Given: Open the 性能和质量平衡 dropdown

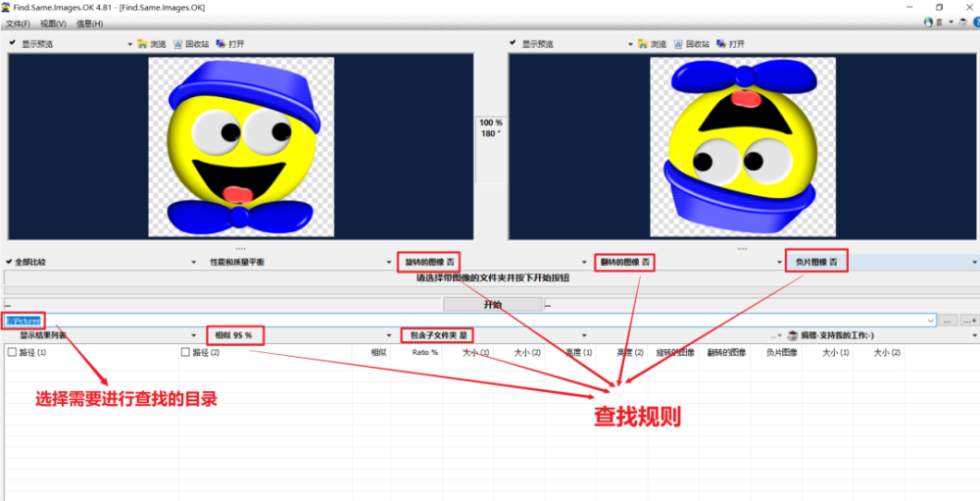Looking at the screenshot, I should tap(297, 263).
